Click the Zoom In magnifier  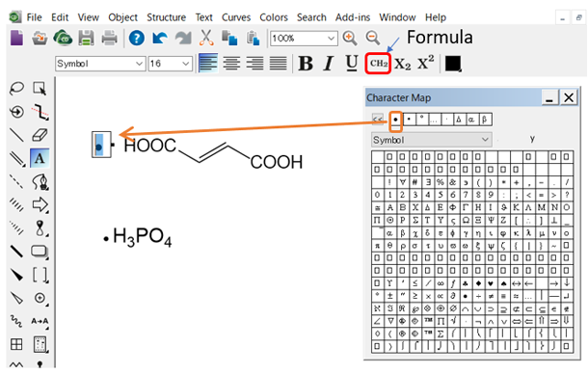point(350,38)
